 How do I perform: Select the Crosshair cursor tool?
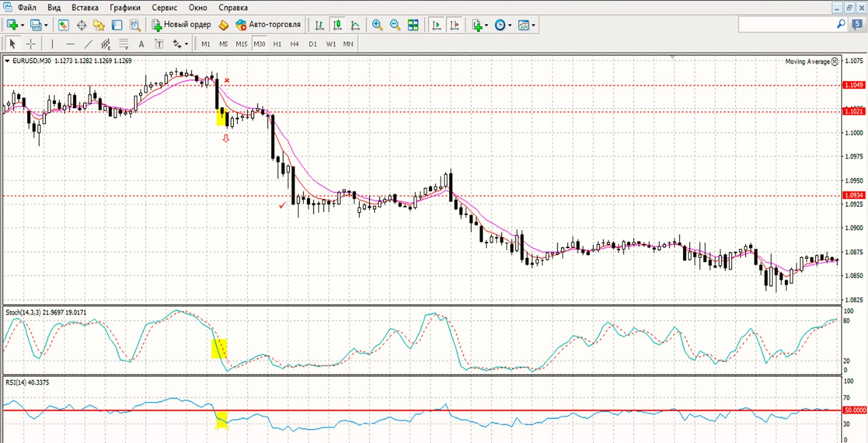(x=30, y=44)
